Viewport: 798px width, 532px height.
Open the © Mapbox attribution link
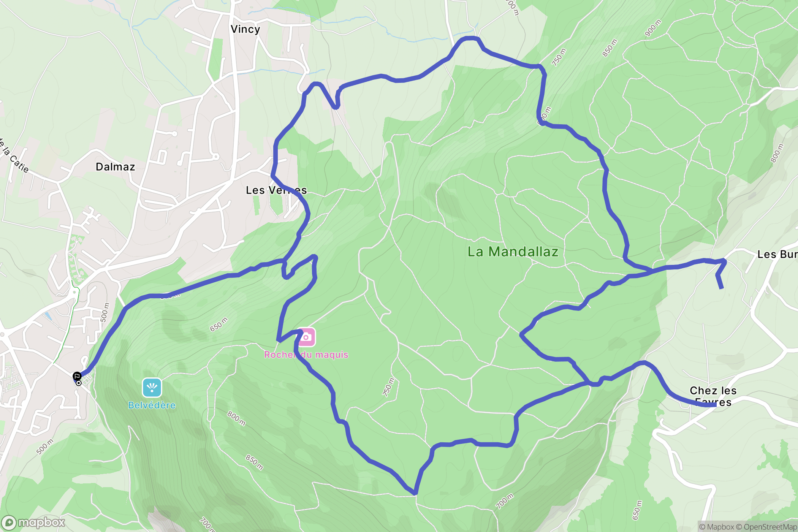click(716, 527)
